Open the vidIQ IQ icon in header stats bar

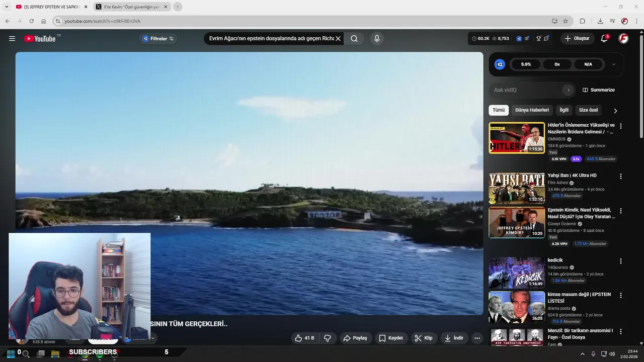tap(519, 39)
